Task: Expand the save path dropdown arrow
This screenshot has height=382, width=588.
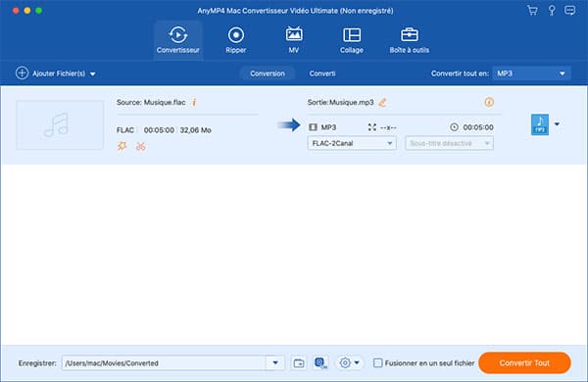Action: point(275,362)
